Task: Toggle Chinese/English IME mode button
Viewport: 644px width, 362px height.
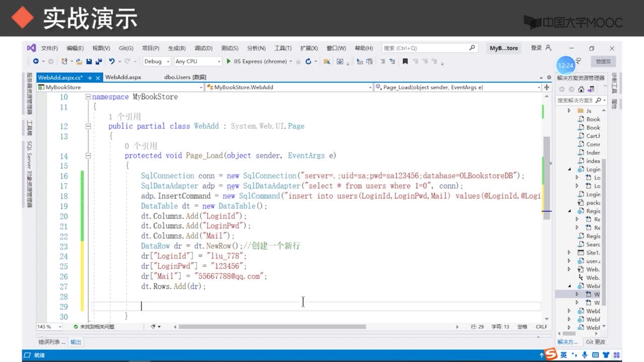Action: 563,355
